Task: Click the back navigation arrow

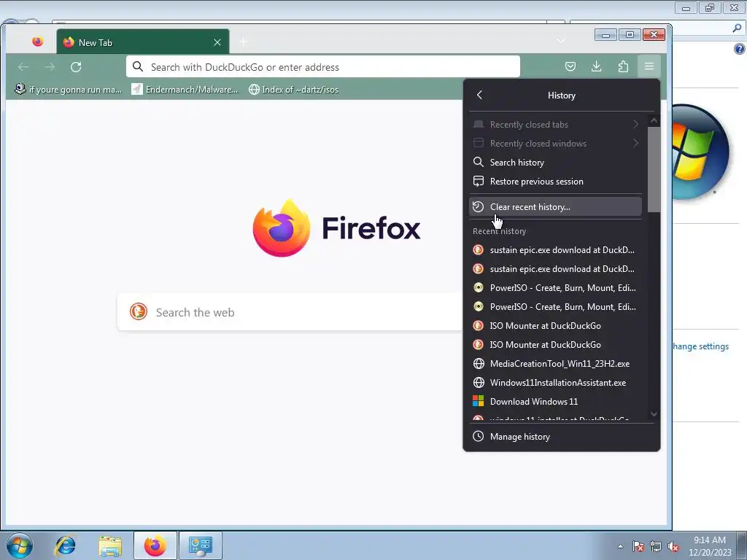Action: [23, 67]
